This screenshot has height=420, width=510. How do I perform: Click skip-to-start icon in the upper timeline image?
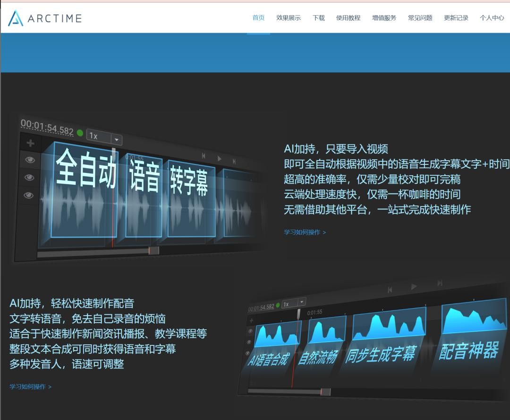[204, 156]
